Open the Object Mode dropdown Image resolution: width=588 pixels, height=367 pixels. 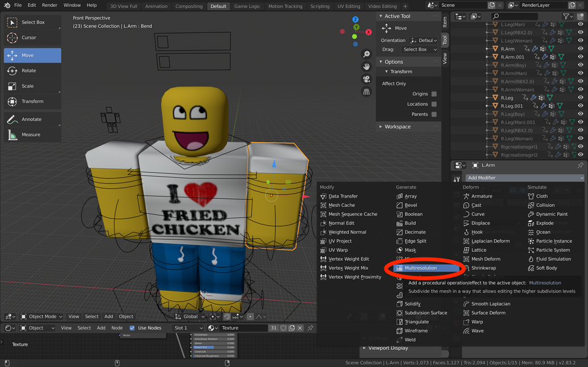(x=41, y=316)
